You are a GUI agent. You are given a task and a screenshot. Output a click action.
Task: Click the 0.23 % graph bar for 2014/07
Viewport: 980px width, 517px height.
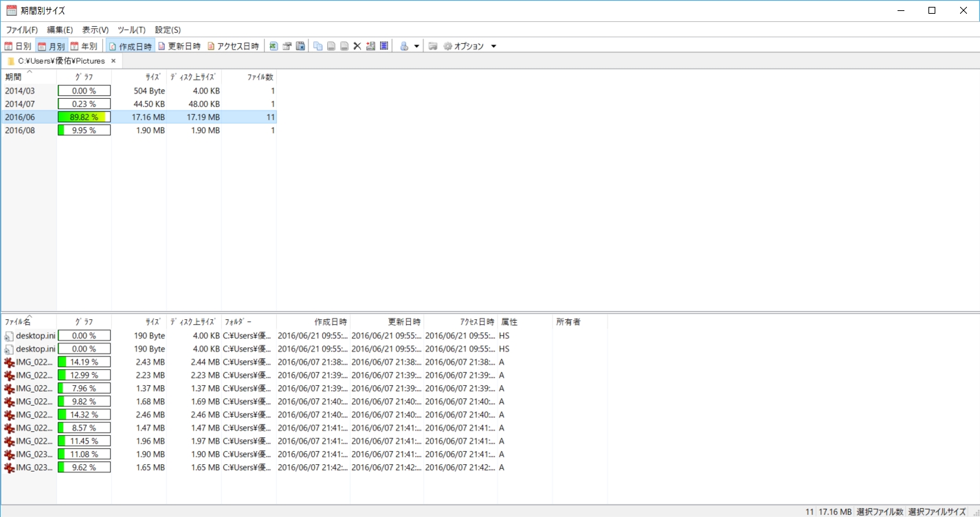click(x=84, y=104)
